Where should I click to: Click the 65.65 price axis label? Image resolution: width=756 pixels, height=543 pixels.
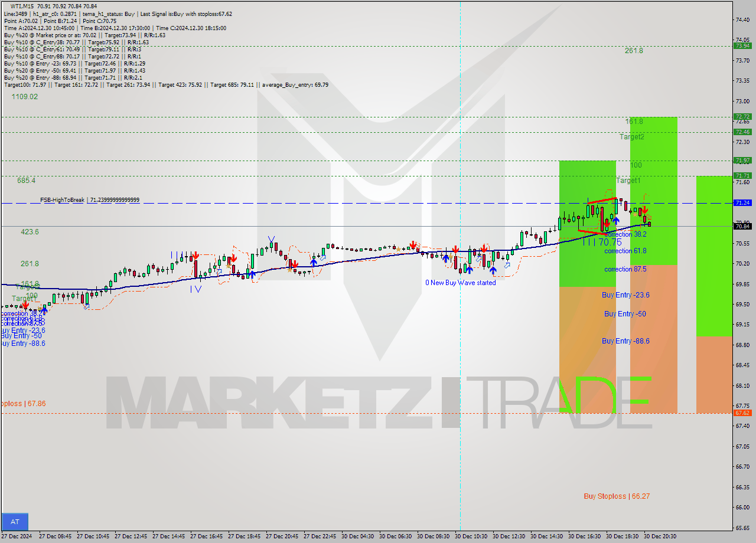(x=742, y=527)
